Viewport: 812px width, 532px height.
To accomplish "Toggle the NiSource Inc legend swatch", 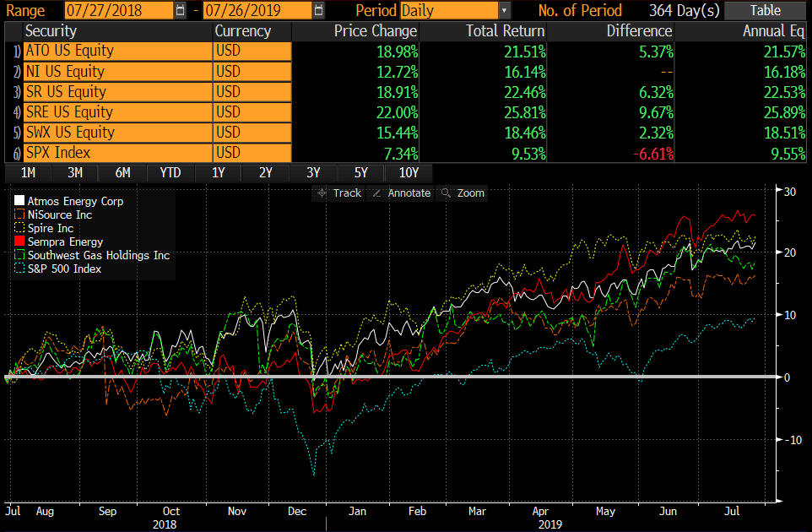I will tap(19, 214).
